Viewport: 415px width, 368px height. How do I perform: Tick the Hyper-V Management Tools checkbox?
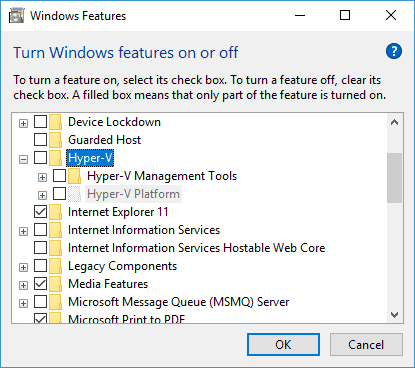point(59,176)
